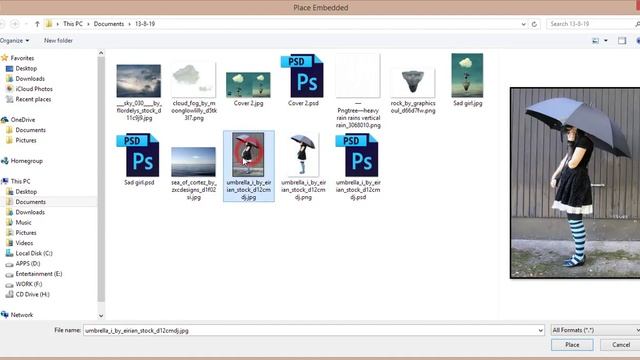This screenshot has height=360, width=640.
Task: Open the File name dropdown arrow
Action: point(540,330)
